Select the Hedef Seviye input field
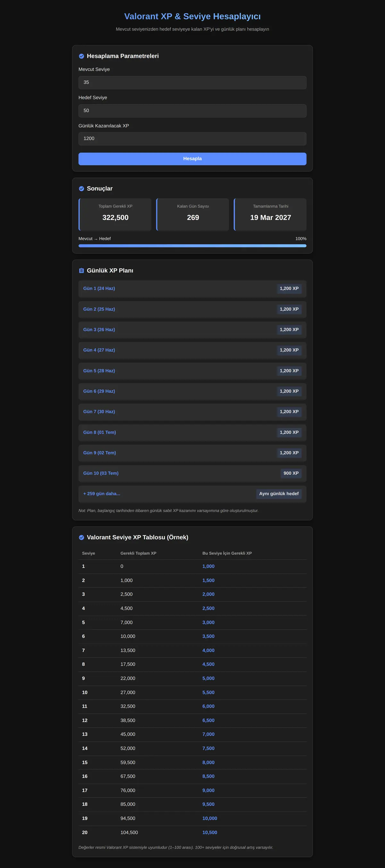The width and height of the screenshot is (385, 868). tap(193, 111)
